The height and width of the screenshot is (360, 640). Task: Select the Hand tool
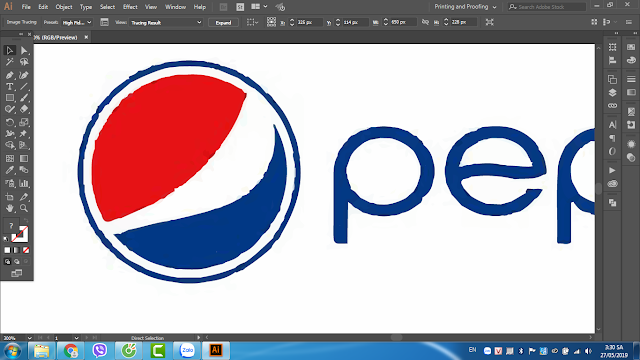pos(10,208)
